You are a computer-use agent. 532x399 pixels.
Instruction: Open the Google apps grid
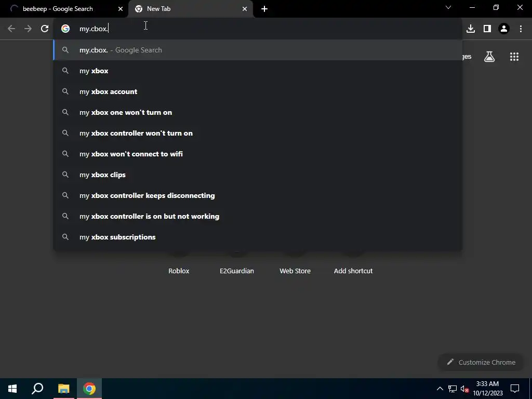514,57
